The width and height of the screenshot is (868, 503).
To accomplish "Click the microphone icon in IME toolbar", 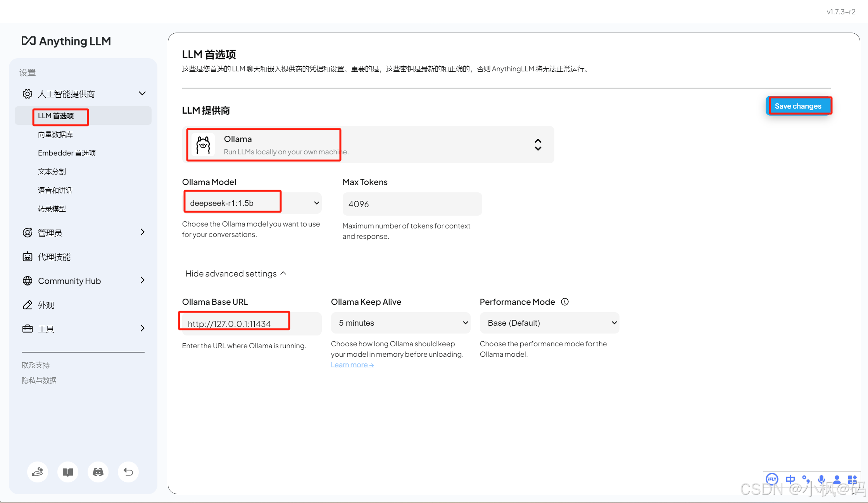I will click(821, 480).
